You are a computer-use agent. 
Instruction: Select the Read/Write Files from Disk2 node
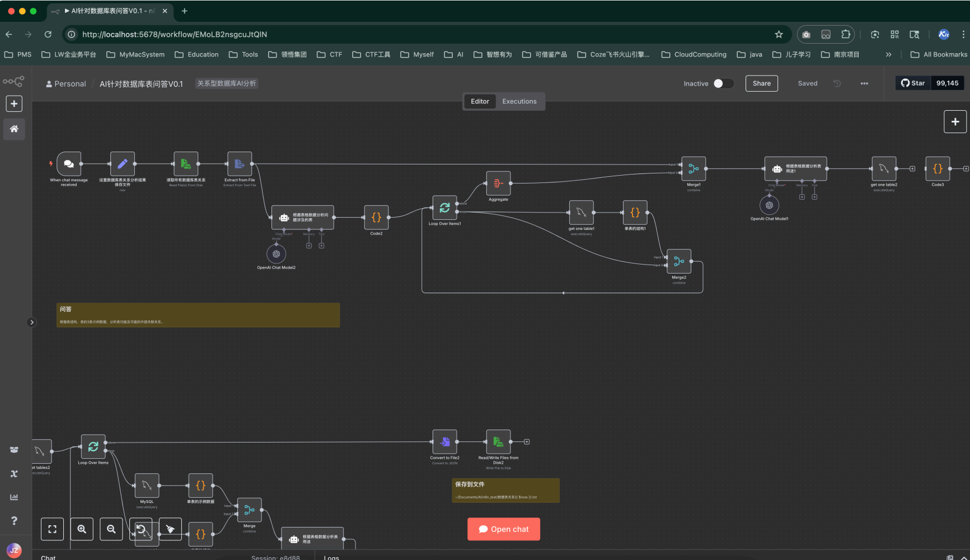[498, 441]
